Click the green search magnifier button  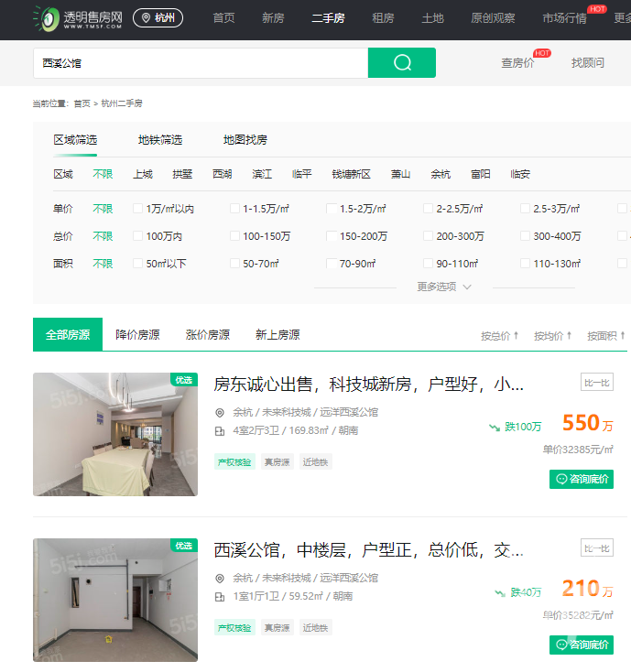[x=402, y=62]
